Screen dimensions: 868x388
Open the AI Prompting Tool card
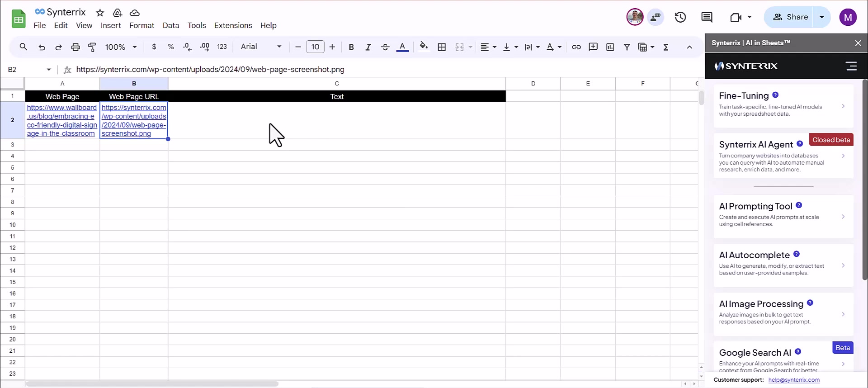783,216
